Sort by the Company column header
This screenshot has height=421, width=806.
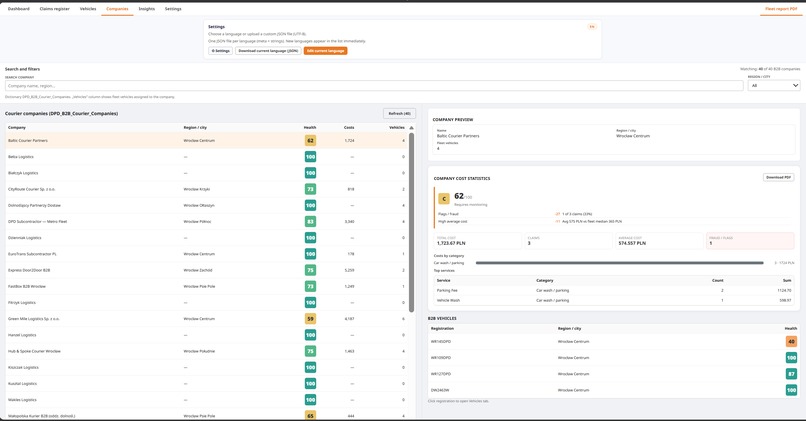click(x=17, y=127)
